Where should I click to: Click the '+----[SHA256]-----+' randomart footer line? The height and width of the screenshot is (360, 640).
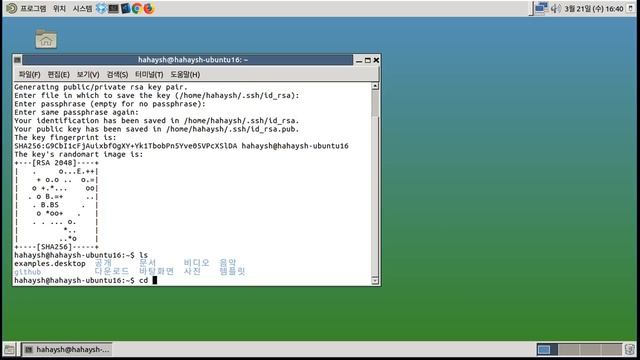(56, 247)
